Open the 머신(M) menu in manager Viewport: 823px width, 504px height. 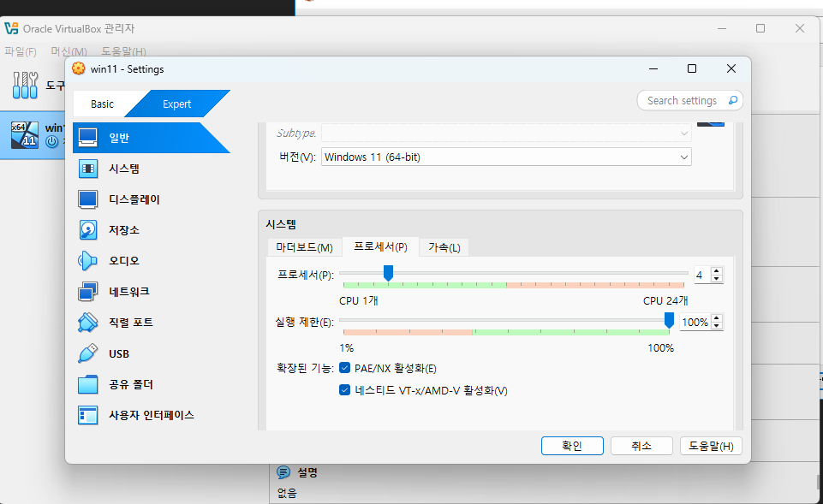[x=69, y=51]
